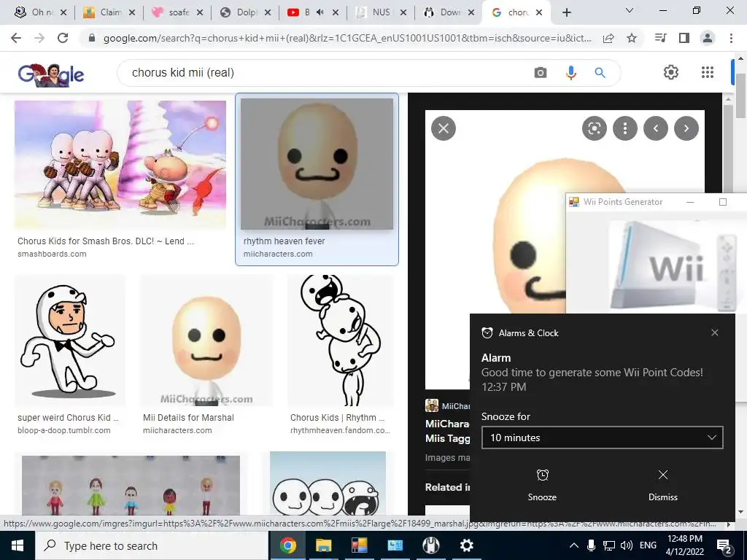
Task: Open the rhythmheaven.fandom.co... source link
Action: pyautogui.click(x=340, y=430)
